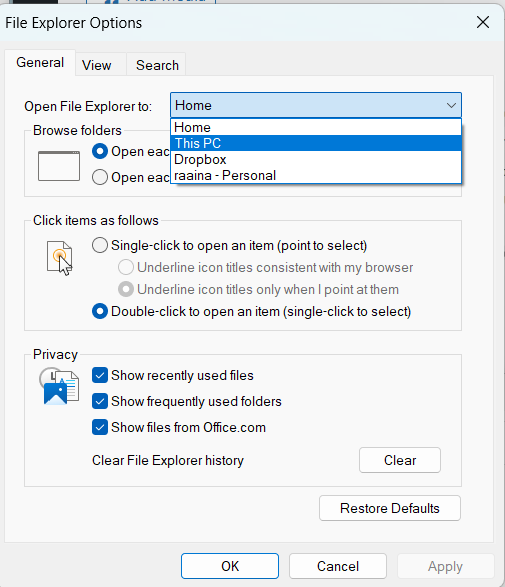Click the browse folders window preview icon
The image size is (505, 587).
pos(59,166)
